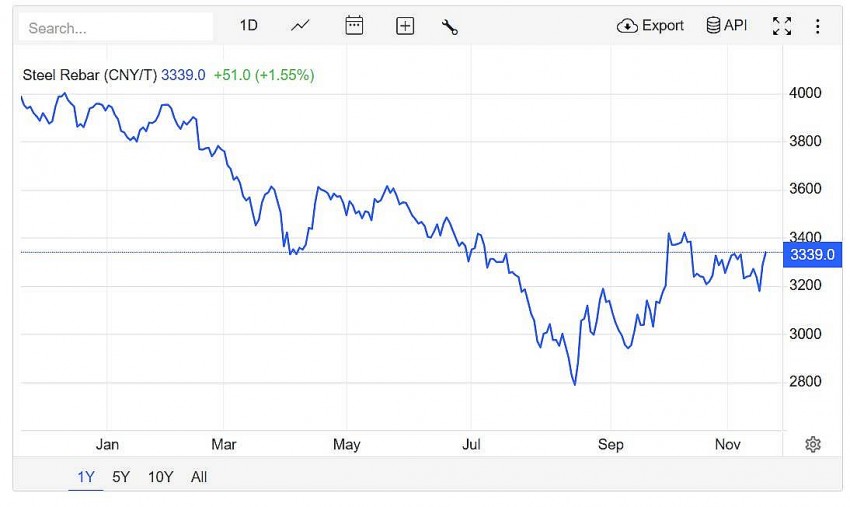Click the plus icon to add comparison
This screenshot has height=507, width=850.
pyautogui.click(x=405, y=26)
